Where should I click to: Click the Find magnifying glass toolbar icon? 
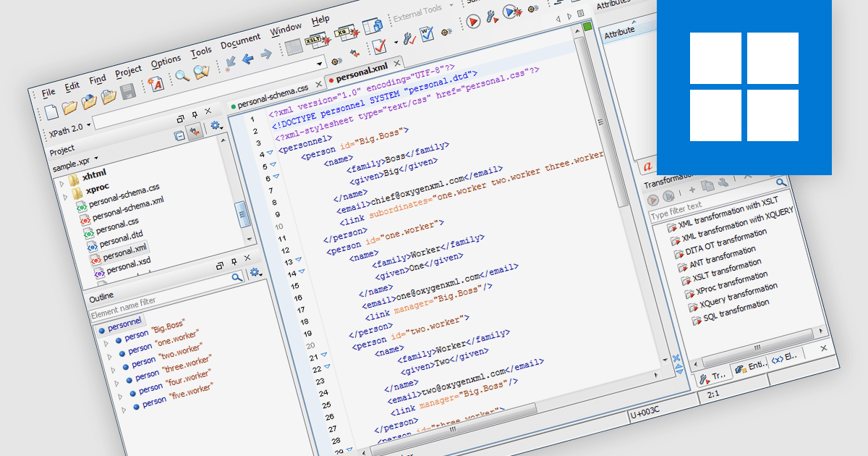[x=181, y=74]
